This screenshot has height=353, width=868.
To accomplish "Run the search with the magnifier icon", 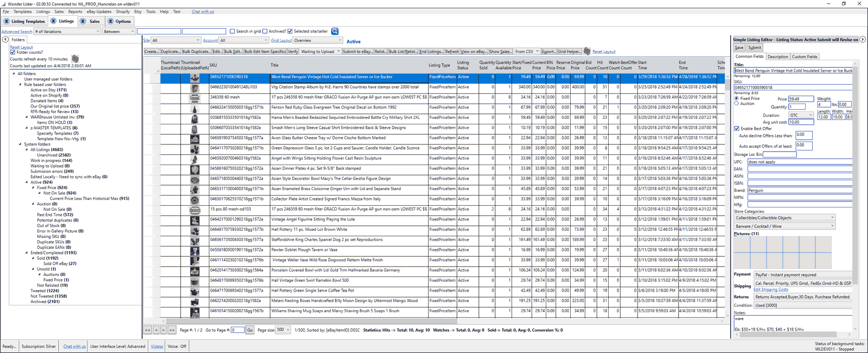I will pos(335,31).
